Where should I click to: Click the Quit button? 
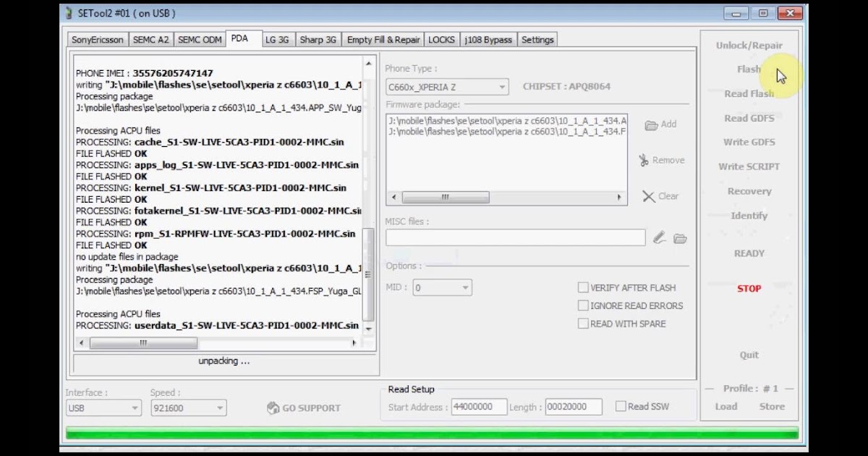pyautogui.click(x=749, y=355)
